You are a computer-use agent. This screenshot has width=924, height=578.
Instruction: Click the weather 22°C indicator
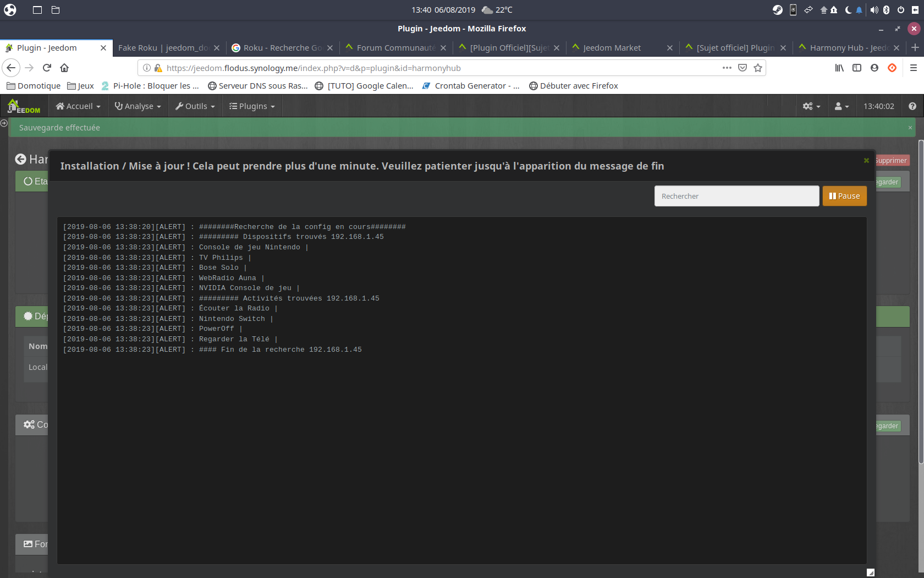point(497,10)
